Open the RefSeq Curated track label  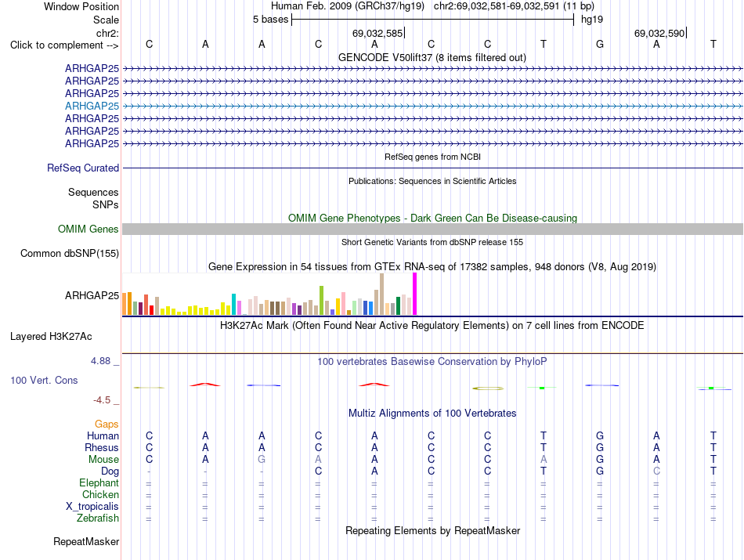[x=83, y=168]
